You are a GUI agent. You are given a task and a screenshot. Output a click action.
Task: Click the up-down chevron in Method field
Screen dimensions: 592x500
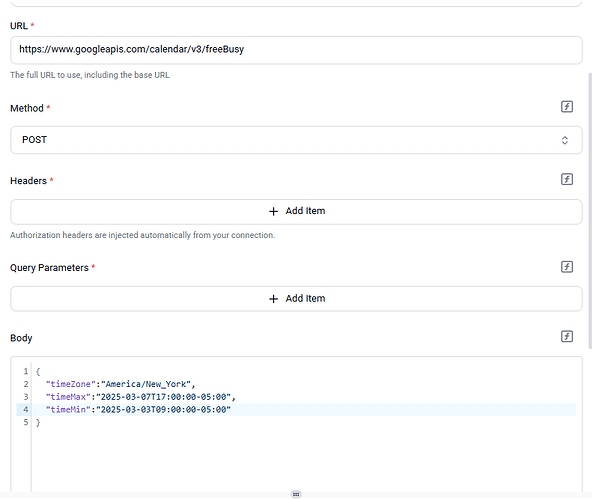point(565,140)
